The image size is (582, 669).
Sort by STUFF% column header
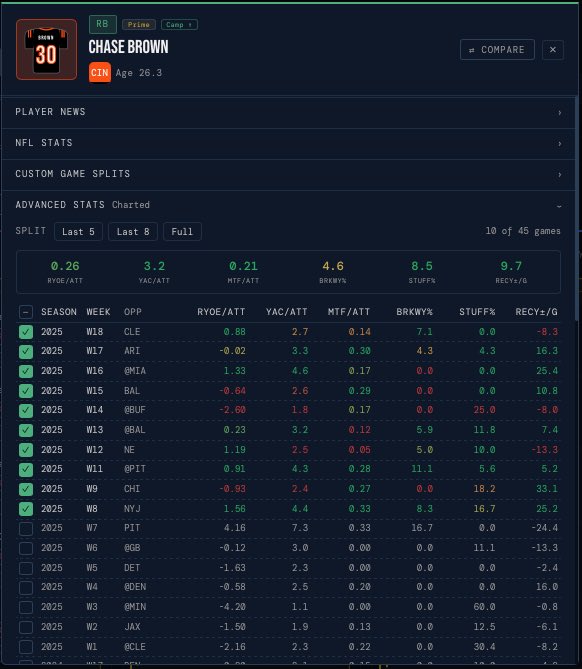point(477,312)
